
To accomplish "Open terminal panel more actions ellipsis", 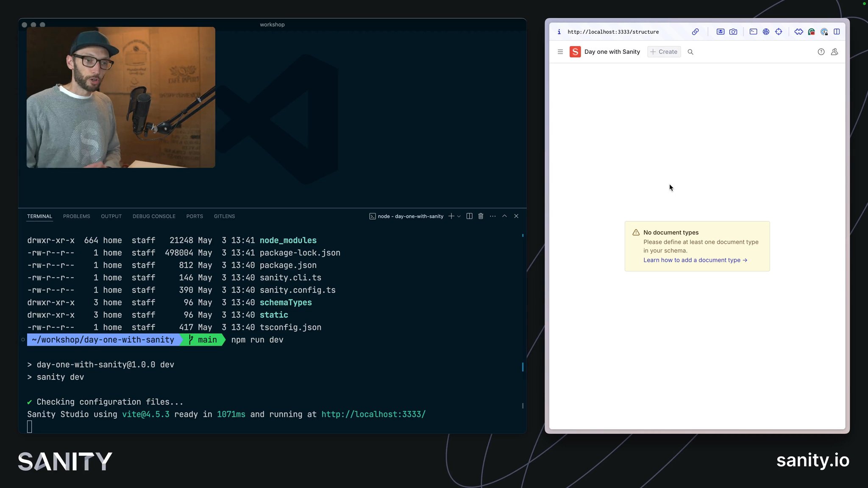I will (x=492, y=216).
